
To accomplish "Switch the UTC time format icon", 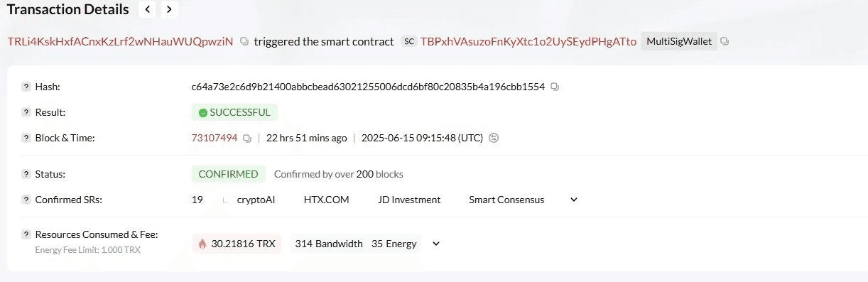I will pos(494,138).
